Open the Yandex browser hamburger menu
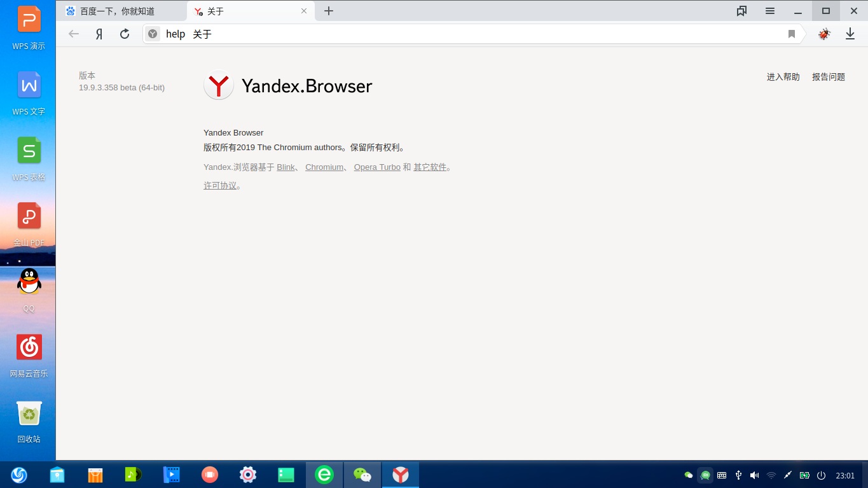Image resolution: width=868 pixels, height=488 pixels. click(x=770, y=11)
